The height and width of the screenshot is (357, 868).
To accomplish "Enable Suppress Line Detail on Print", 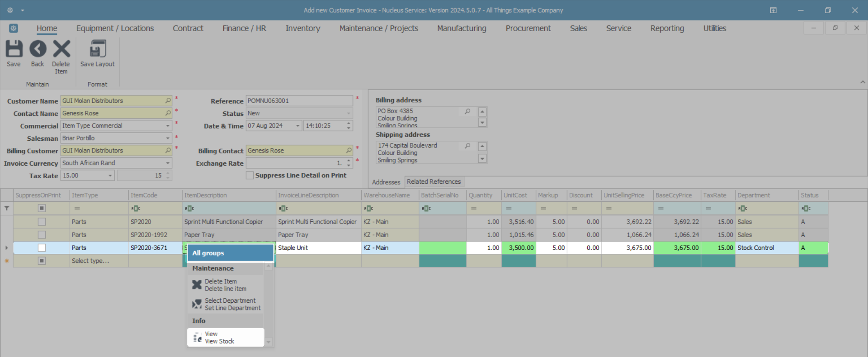I will [x=250, y=176].
